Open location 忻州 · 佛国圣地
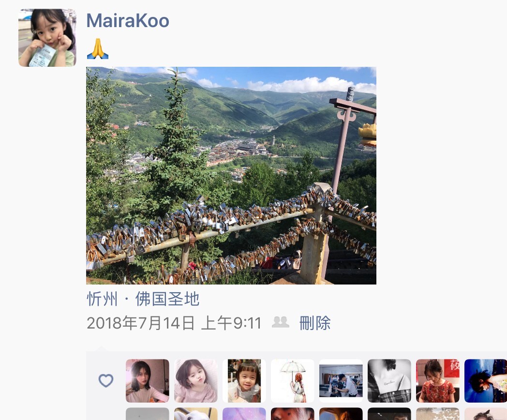Screen dimensions: 507x420 click(143, 299)
